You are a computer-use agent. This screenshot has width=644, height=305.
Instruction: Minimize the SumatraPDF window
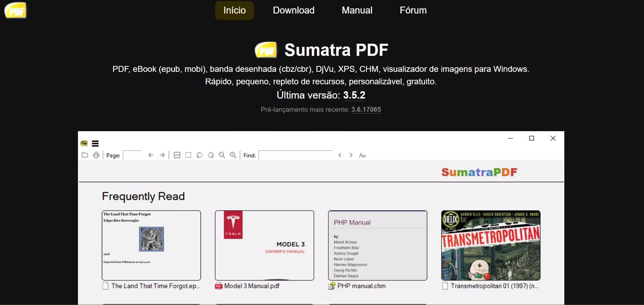click(510, 138)
